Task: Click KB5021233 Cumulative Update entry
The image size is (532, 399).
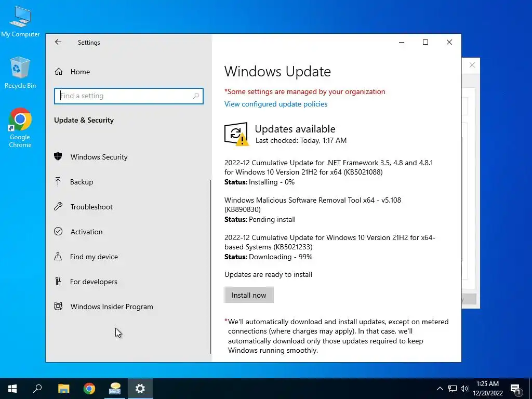Action: [x=329, y=242]
